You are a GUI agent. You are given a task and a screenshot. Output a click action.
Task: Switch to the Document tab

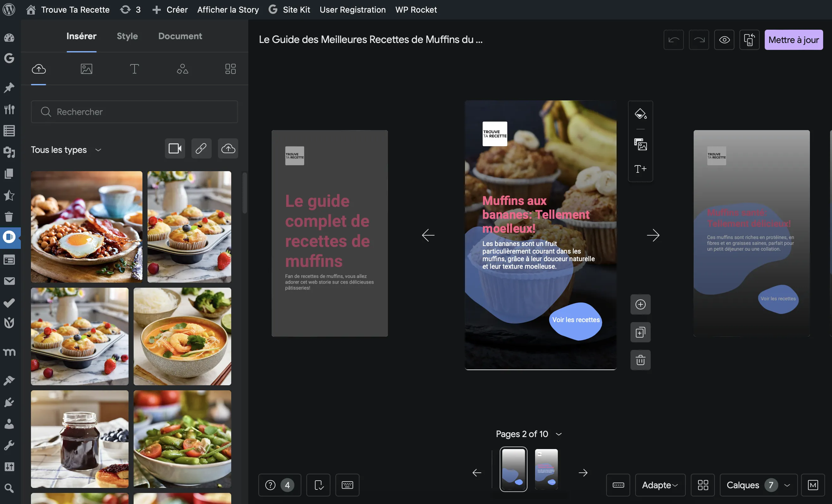180,36
